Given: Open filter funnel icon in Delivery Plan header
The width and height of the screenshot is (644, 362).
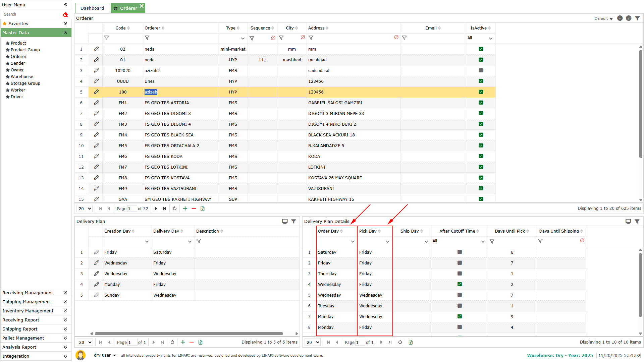Looking at the screenshot, I should tap(293, 221).
